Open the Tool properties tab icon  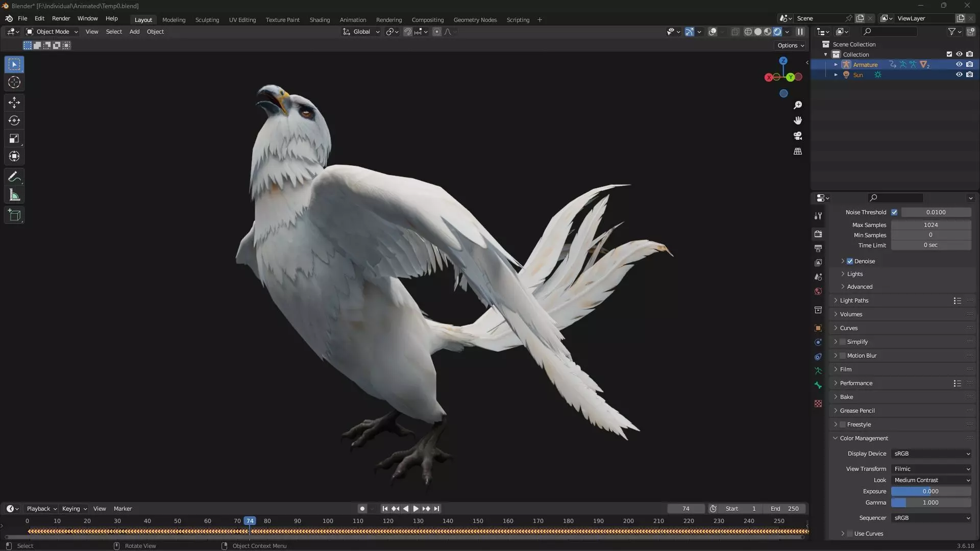tap(818, 216)
